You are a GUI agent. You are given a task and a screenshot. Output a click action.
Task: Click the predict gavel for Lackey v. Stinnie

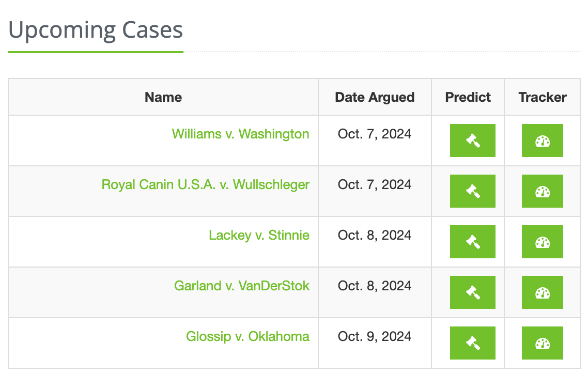pos(472,242)
